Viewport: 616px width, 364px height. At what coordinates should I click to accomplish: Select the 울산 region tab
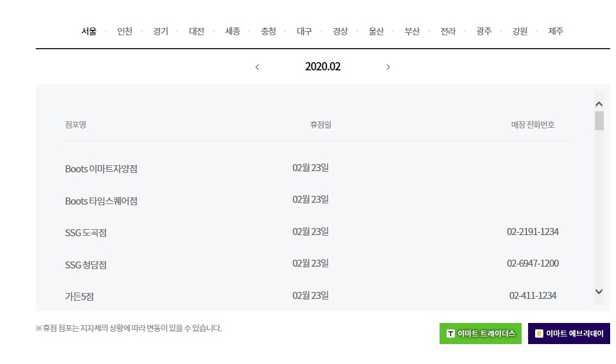point(376,32)
